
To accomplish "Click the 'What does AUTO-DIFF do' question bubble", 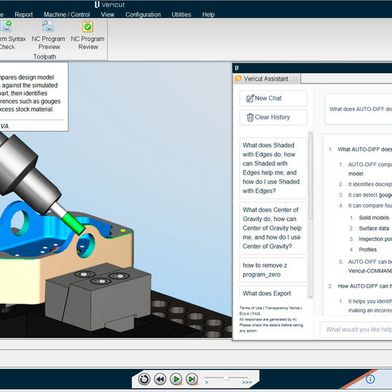I will coord(358,109).
